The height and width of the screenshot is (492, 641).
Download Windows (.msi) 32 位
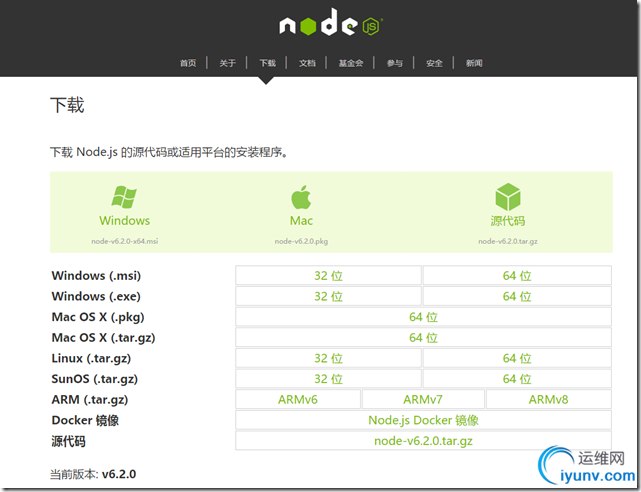click(328, 275)
